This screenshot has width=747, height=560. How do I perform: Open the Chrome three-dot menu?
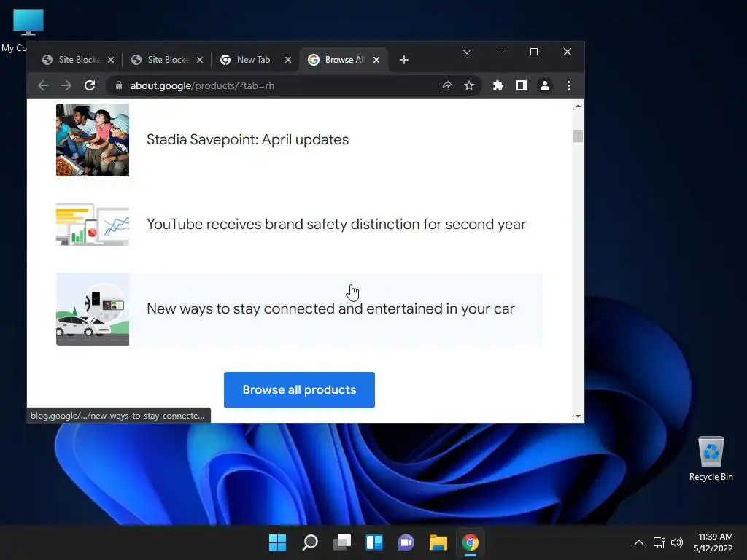(x=568, y=86)
